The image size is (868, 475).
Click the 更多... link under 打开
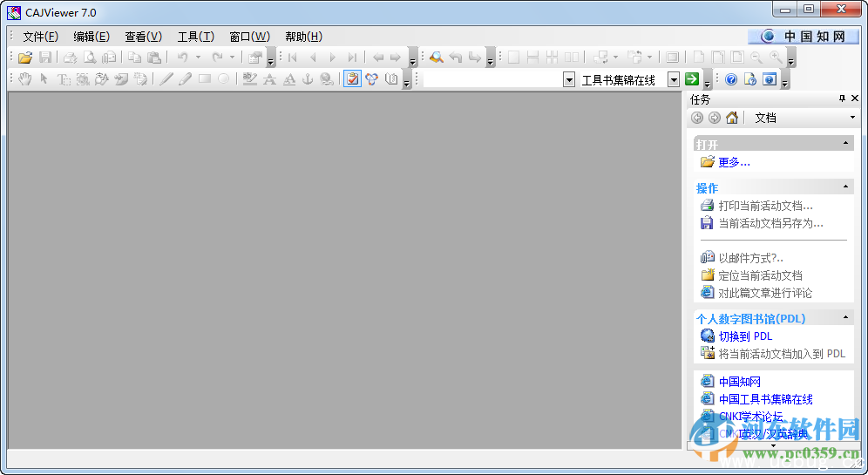point(734,162)
